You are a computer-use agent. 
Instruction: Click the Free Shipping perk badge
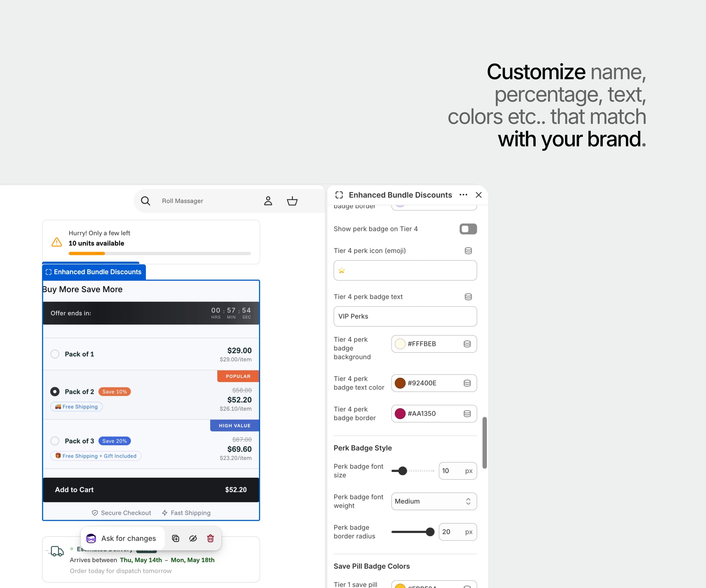(76, 407)
